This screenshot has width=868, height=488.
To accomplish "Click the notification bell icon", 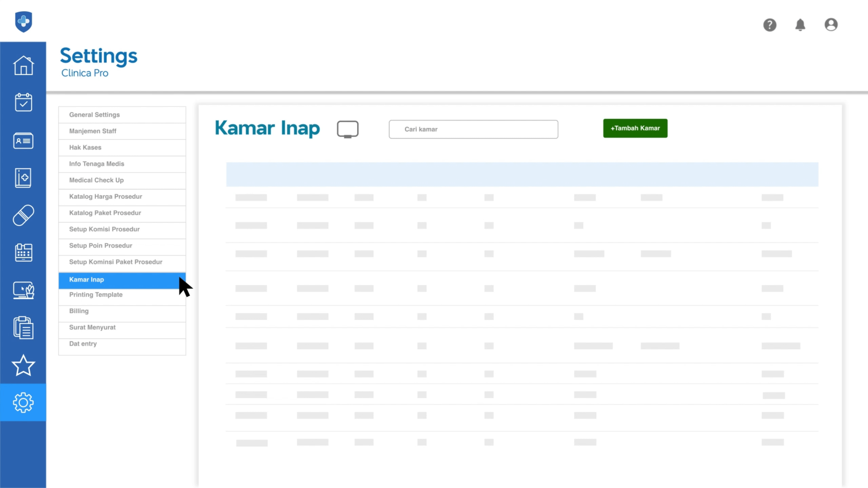I will tap(800, 25).
